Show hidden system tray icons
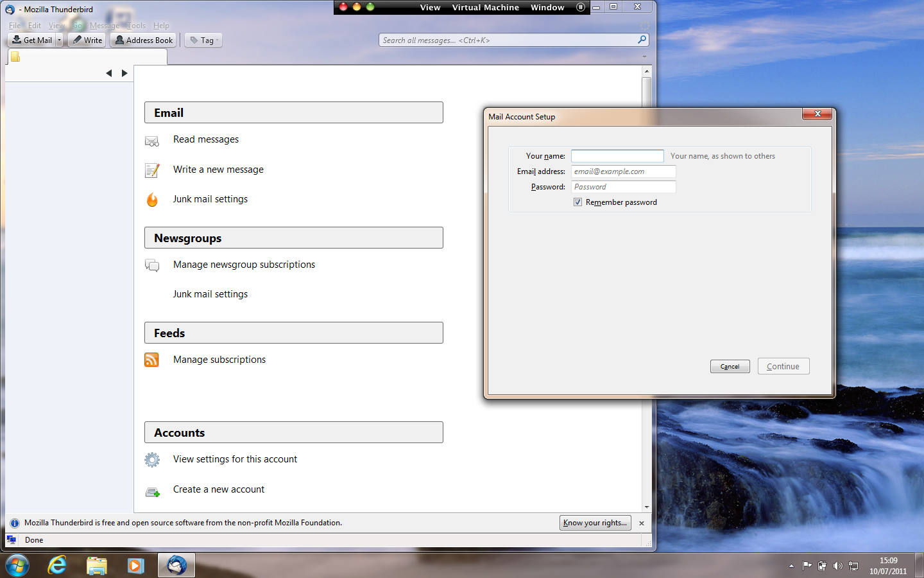 click(791, 566)
